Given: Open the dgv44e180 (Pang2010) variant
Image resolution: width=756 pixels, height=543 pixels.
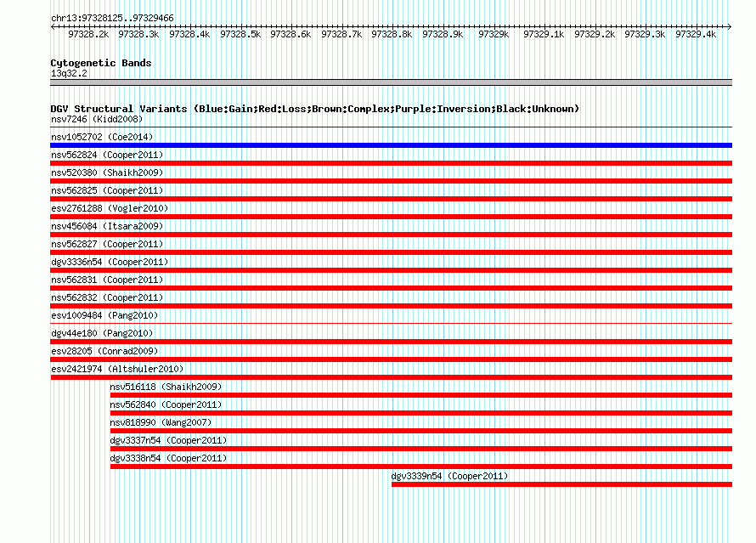Looking at the screenshot, I should point(102,333).
